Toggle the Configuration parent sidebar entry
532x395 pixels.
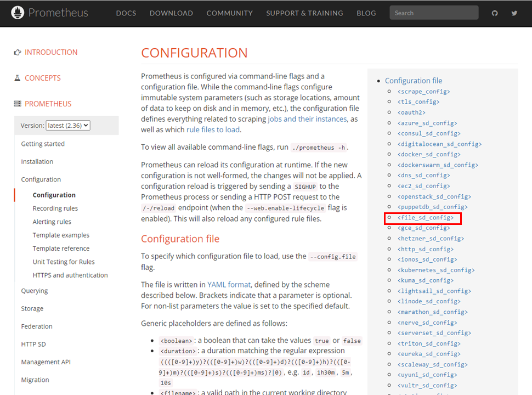(41, 179)
